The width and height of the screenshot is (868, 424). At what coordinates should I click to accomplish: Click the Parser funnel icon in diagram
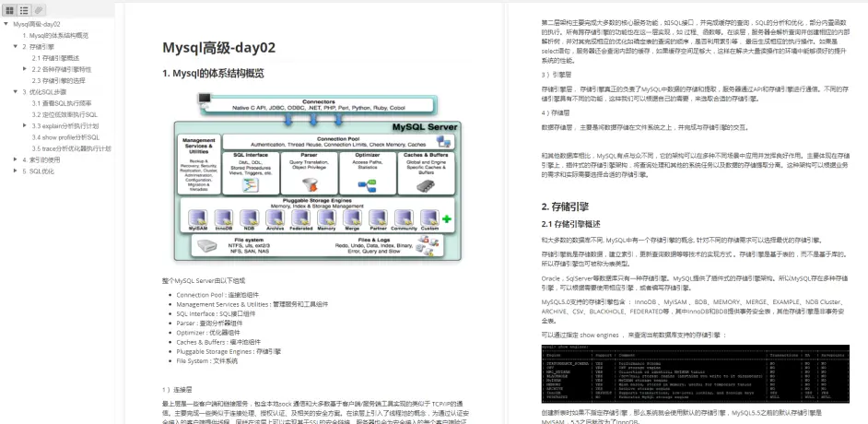click(x=310, y=184)
